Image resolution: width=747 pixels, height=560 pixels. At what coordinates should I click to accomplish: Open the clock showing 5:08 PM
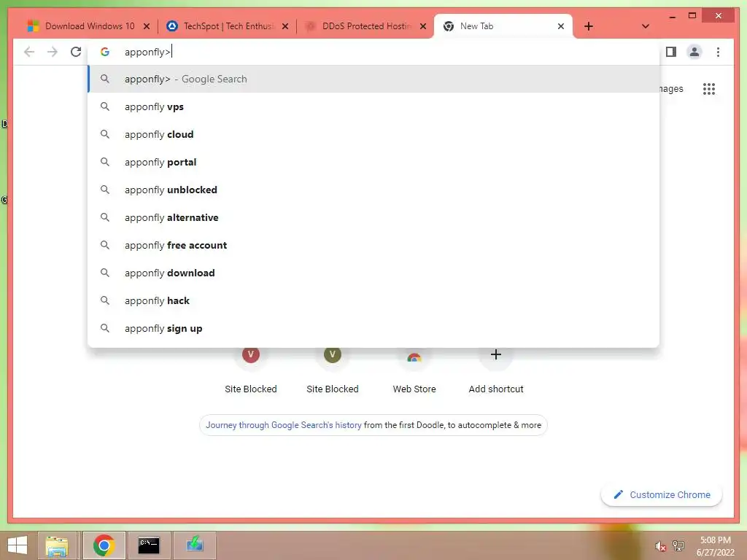coord(715,546)
